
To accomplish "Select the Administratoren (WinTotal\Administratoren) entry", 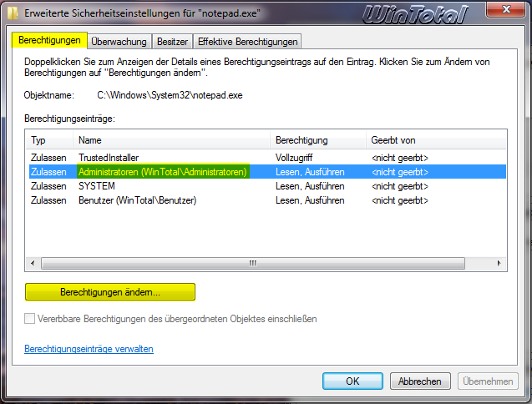I will pyautogui.click(x=268, y=172).
